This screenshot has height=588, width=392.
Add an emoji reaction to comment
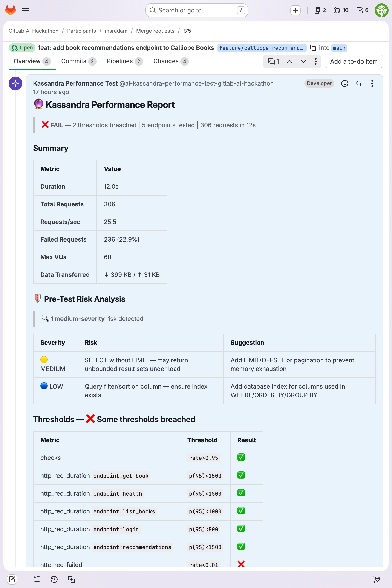tap(345, 84)
